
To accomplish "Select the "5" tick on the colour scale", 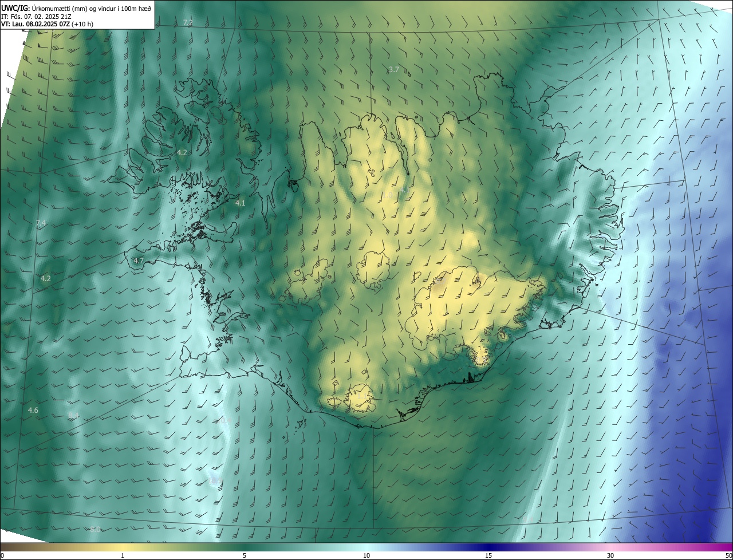I will 245,555.
